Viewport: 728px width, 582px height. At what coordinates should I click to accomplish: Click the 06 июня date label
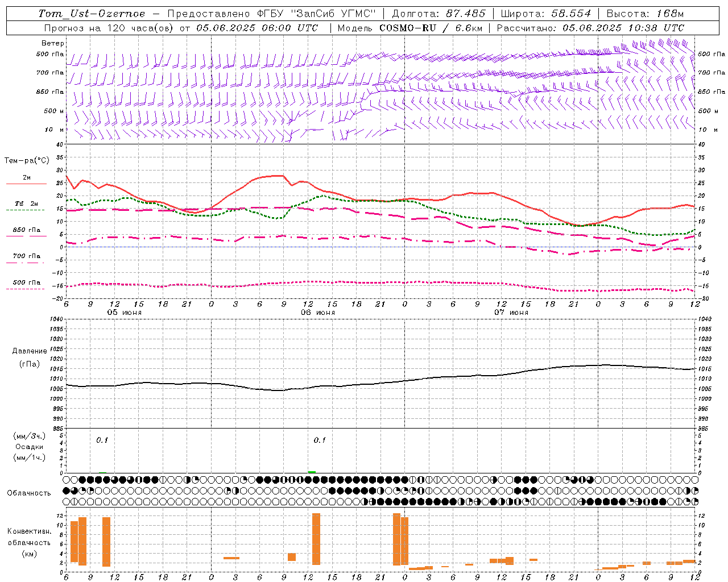coord(318,313)
